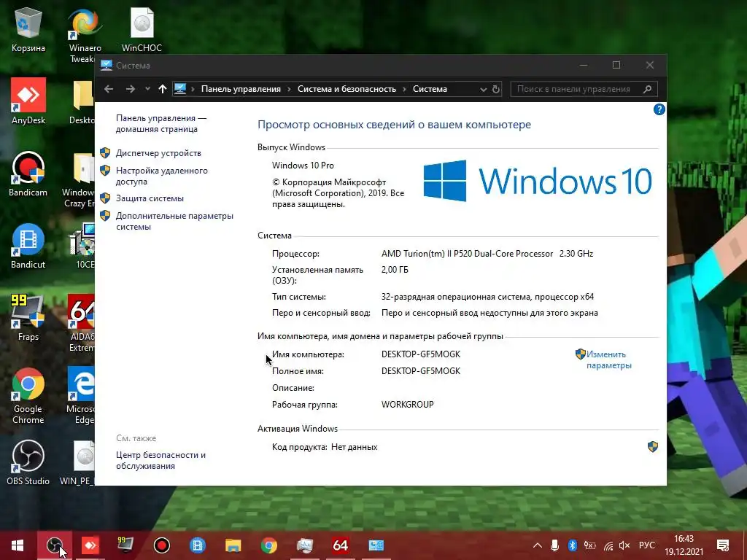This screenshot has height=560, width=747.
Task: Open Настройка удаленного доступа link
Action: (x=161, y=176)
